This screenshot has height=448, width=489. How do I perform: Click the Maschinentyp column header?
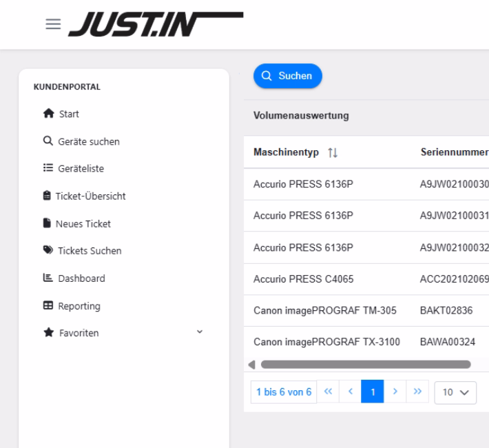click(x=286, y=152)
